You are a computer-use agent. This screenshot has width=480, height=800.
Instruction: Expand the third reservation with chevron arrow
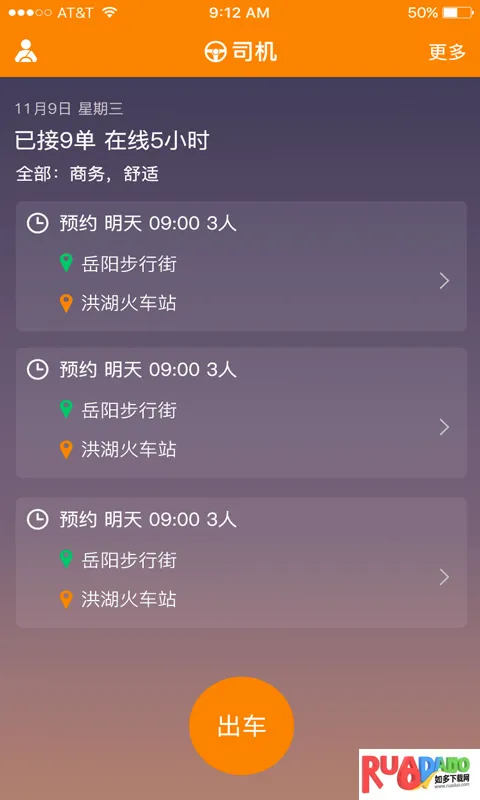[444, 577]
